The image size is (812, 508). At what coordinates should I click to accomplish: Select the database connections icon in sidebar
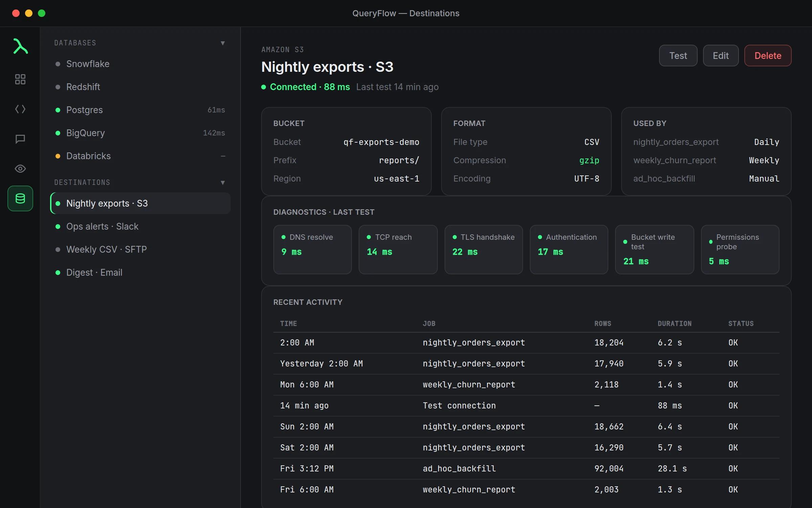coord(20,198)
